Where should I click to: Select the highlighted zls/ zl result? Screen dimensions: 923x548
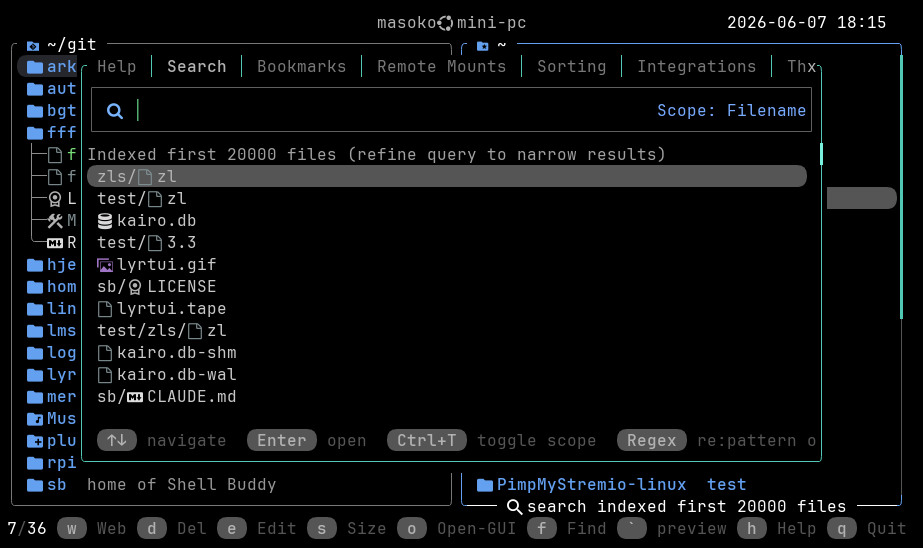[447, 177]
